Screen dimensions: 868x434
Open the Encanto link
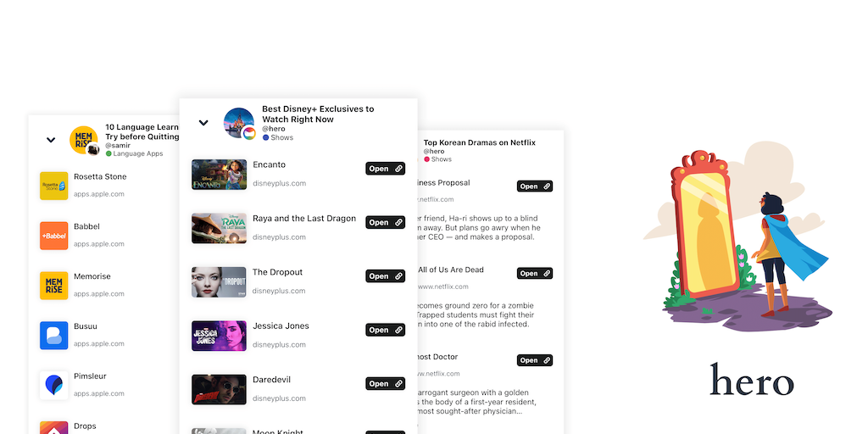[x=386, y=169]
